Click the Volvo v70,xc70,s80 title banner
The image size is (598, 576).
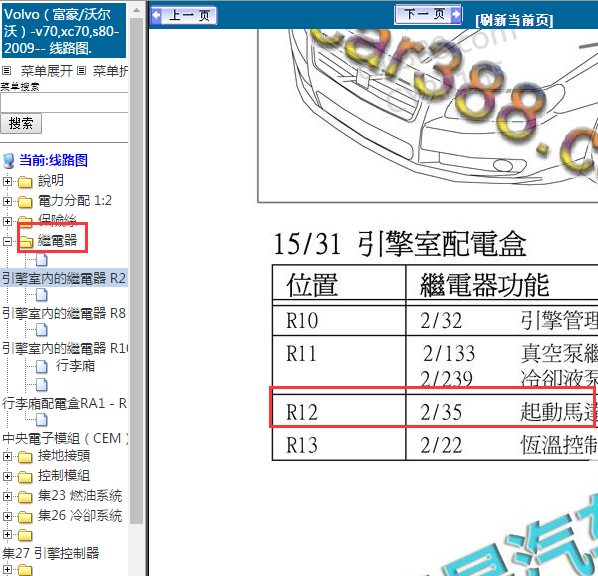64,31
